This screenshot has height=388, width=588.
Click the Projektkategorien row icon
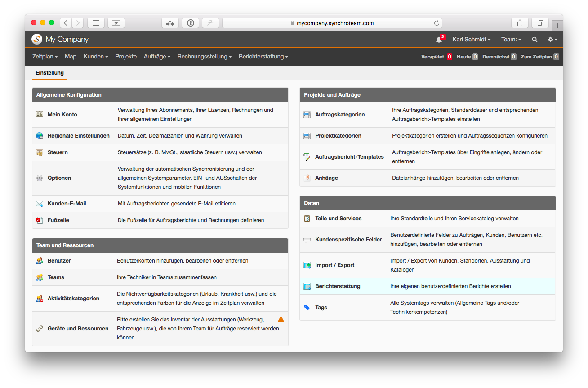pyautogui.click(x=307, y=136)
